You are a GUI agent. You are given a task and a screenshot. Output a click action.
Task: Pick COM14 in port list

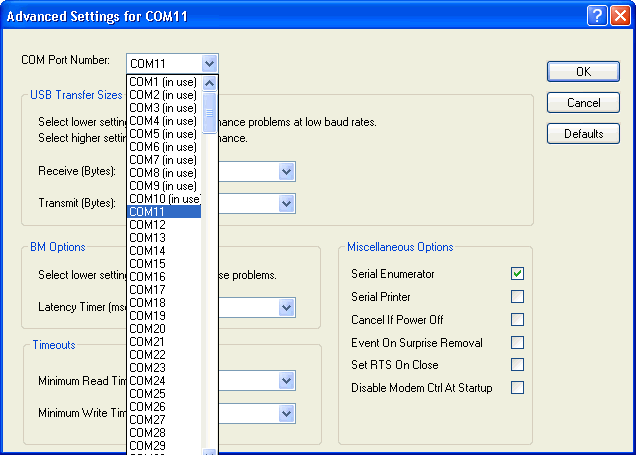(x=164, y=251)
